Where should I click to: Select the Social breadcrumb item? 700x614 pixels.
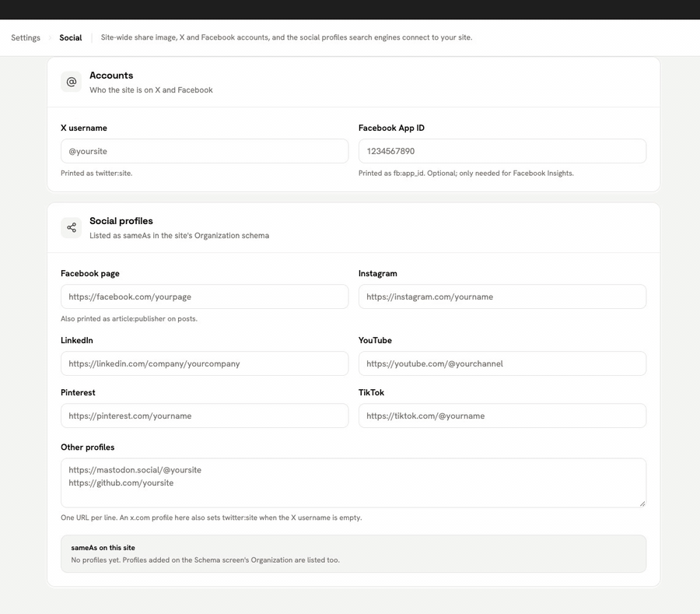tap(71, 37)
